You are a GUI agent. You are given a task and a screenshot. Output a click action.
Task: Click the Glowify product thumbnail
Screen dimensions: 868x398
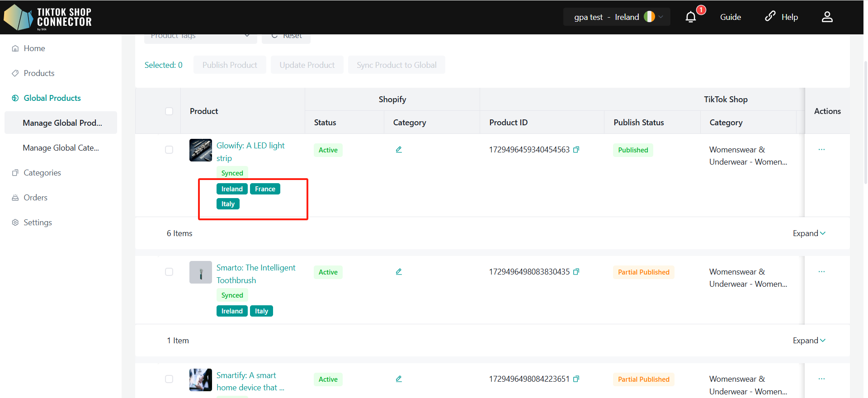pos(201,150)
